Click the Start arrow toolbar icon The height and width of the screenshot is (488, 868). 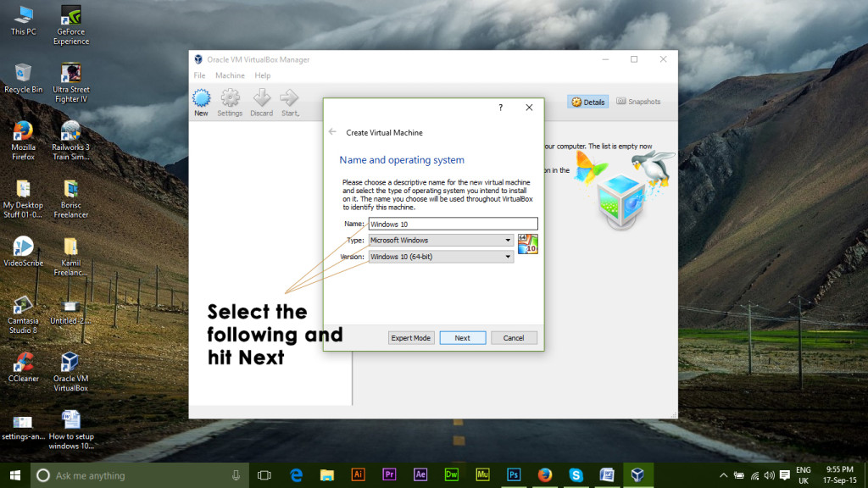[290, 103]
